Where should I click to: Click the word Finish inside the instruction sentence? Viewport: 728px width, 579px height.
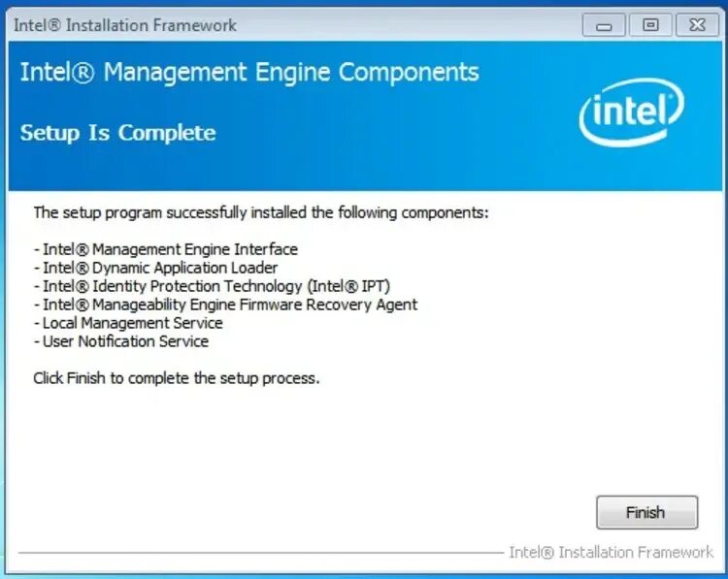pyautogui.click(x=85, y=378)
